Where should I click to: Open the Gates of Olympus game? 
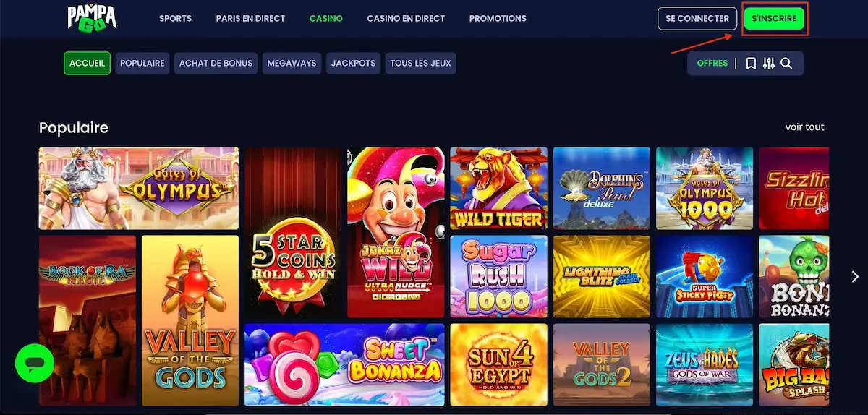click(139, 188)
